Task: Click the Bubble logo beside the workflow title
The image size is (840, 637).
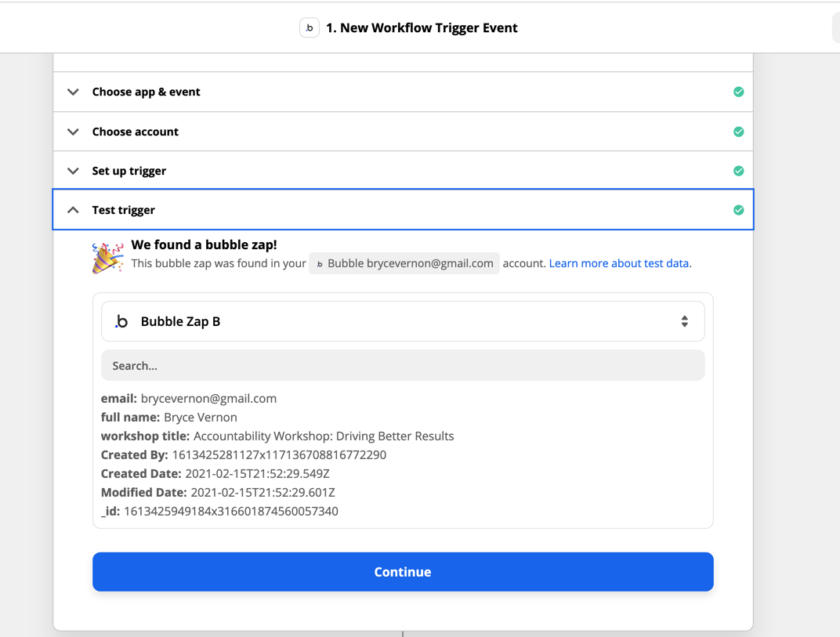Action: pos(309,27)
